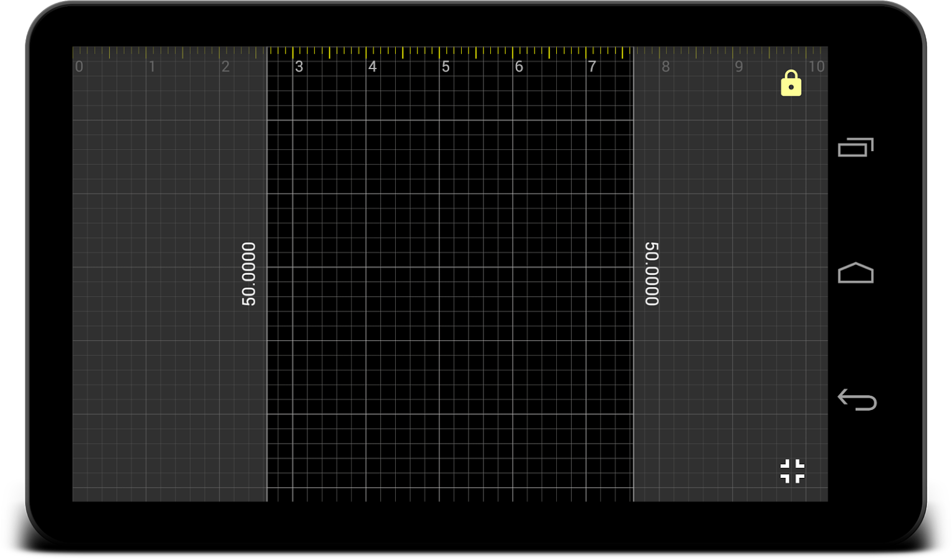952x560 pixels.
Task: Grab the right measurement boundary line
Action: coord(633,274)
